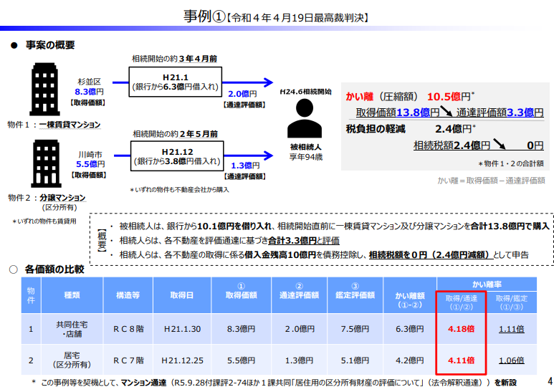Click the circle bullet before 各価額の比較
Screen dimensions: 554x392
tap(14, 269)
